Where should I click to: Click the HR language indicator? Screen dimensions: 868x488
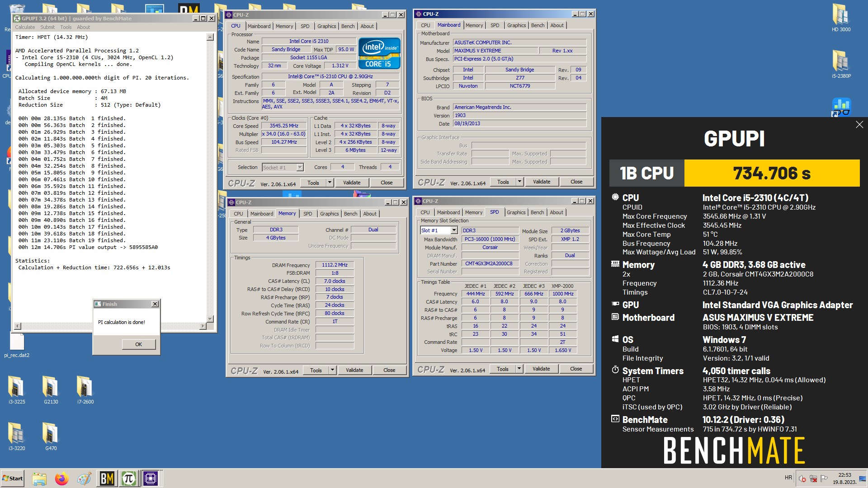tap(788, 478)
